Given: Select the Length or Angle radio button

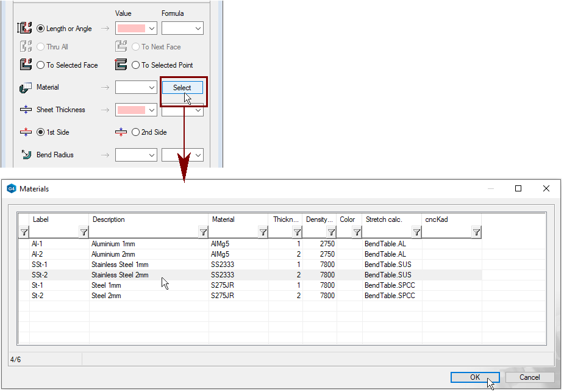Looking at the screenshot, I should tap(41, 29).
